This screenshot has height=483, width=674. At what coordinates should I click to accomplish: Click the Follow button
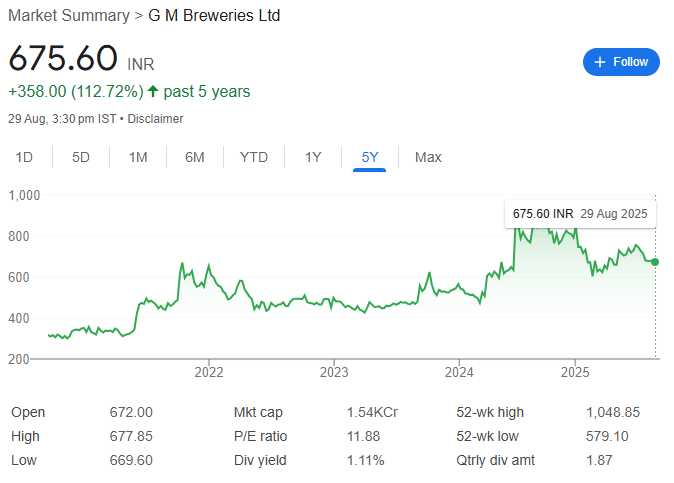[x=621, y=62]
